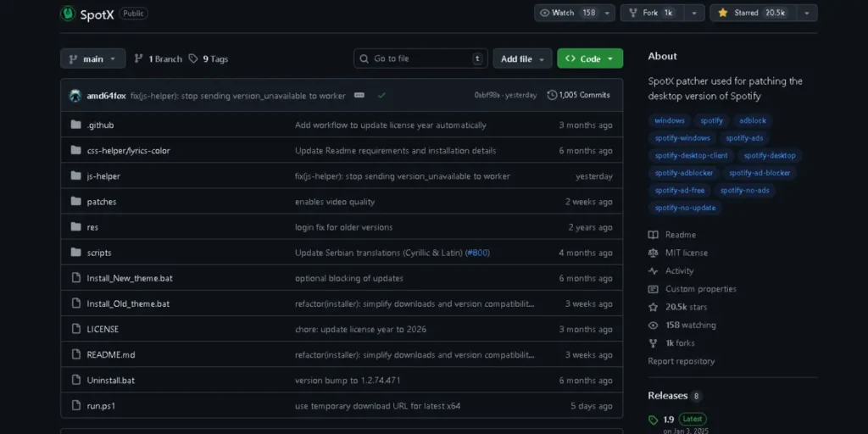This screenshot has width=868, height=434.
Task: Open the SpotX repository name link
Action: pyautogui.click(x=97, y=14)
